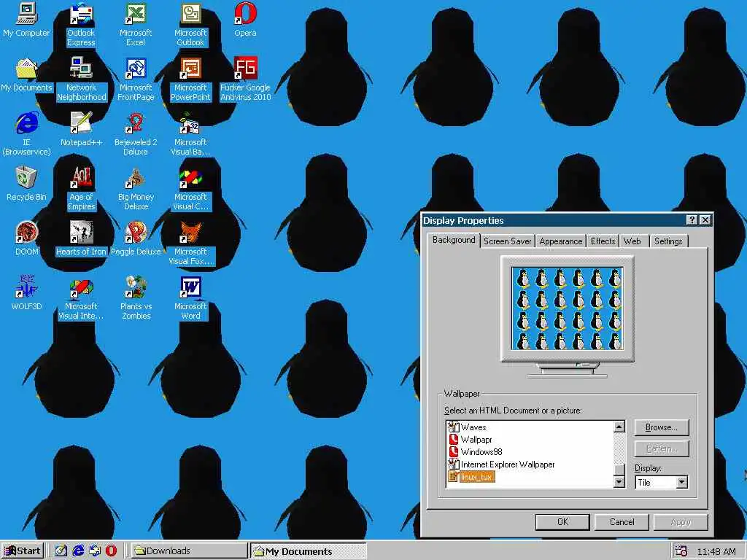Click OK in Display Properties

click(x=562, y=522)
